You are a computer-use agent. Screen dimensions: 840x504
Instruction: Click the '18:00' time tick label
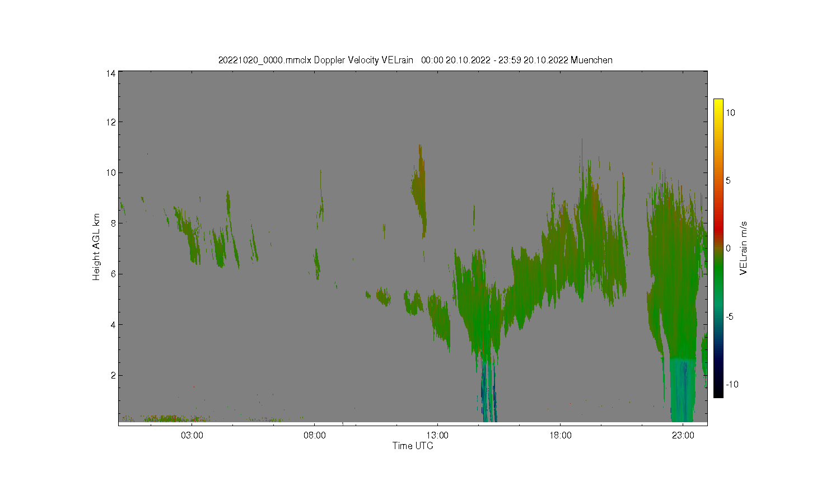tap(561, 435)
